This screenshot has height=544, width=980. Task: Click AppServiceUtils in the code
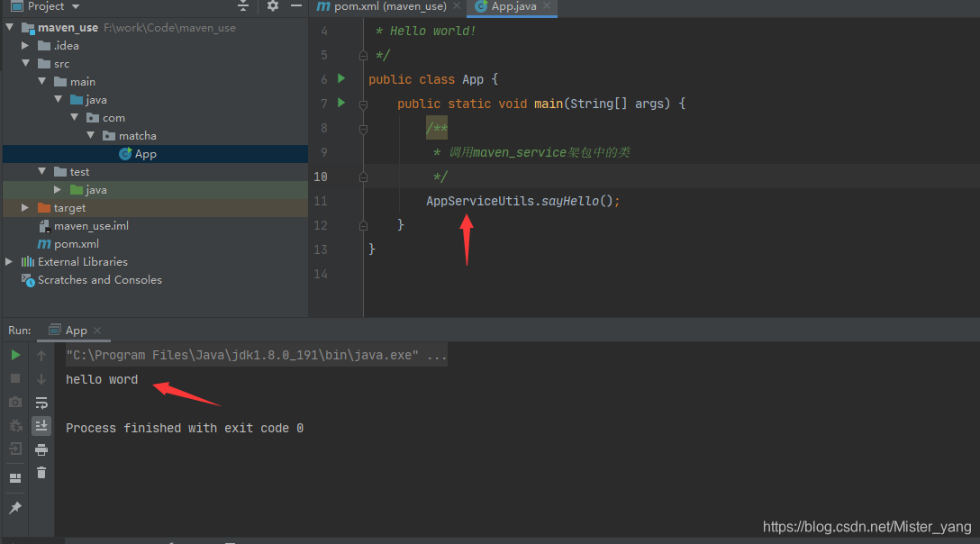[x=480, y=201]
